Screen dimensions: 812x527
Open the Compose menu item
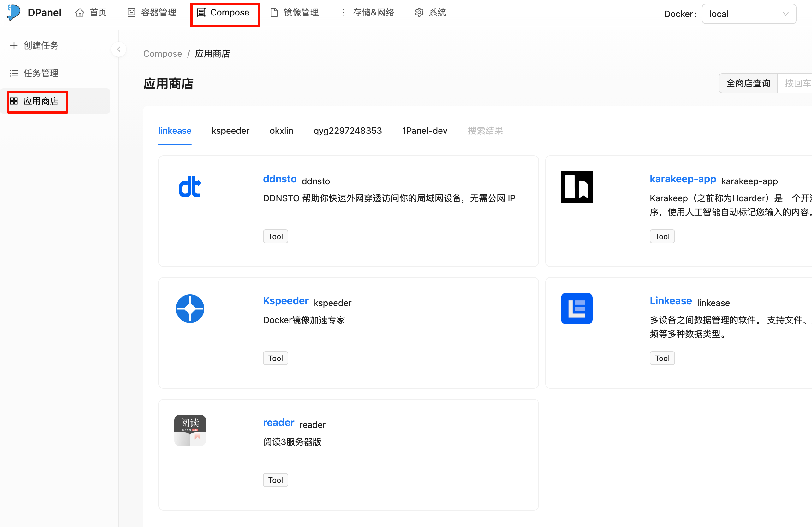pos(223,13)
